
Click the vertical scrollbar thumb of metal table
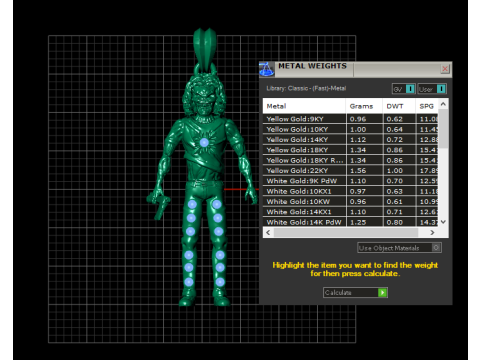[443, 129]
